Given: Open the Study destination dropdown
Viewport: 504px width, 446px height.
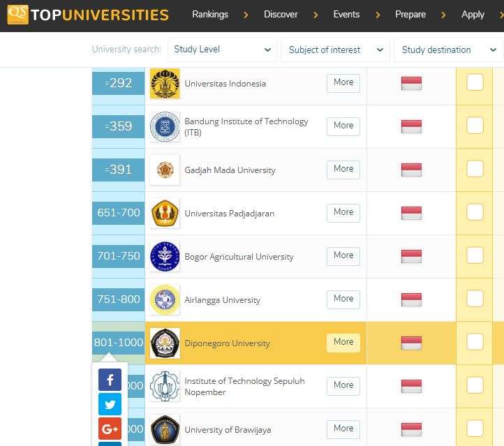Looking at the screenshot, I should tap(447, 50).
